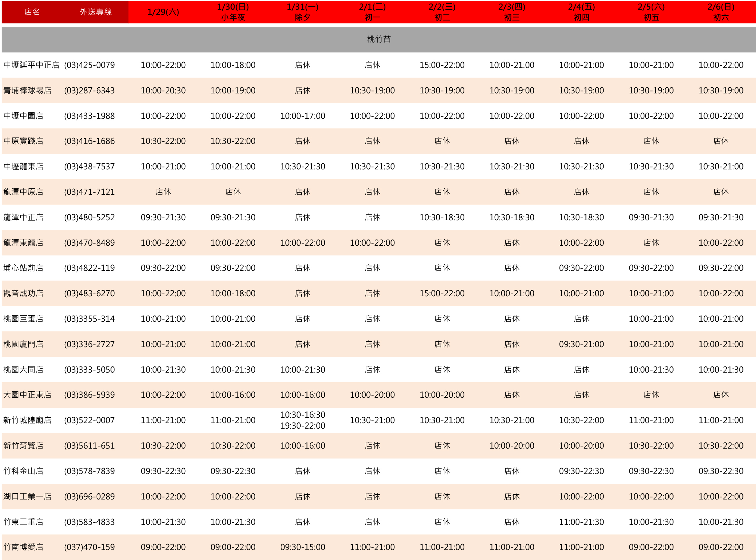The width and height of the screenshot is (756, 560).
Task: Click store name 桃園巨蛋店
Action: point(24,319)
